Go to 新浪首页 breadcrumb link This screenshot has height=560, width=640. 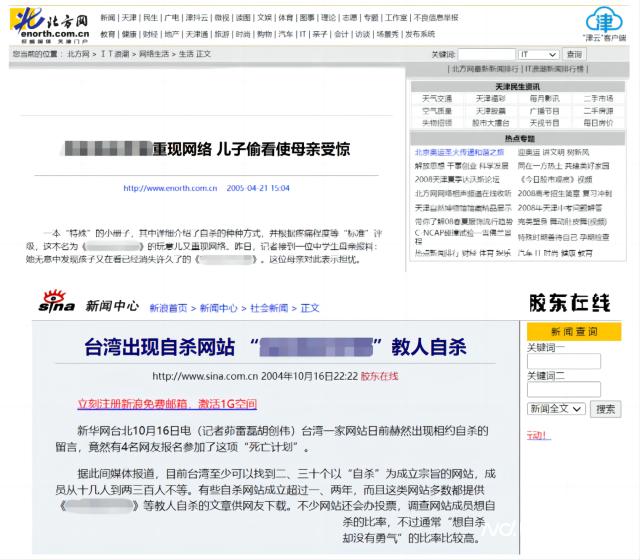click(168, 307)
